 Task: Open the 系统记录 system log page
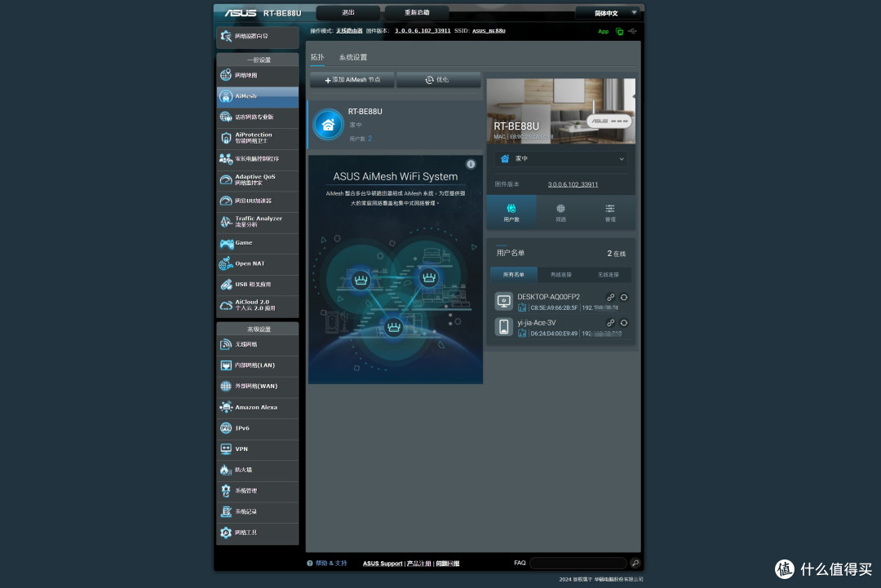click(257, 511)
